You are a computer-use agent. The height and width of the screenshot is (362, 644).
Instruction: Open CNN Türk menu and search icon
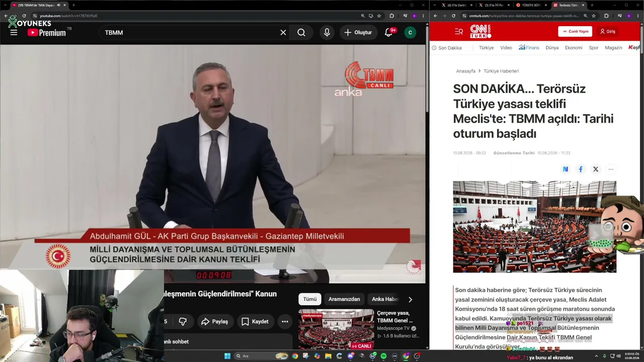(x=459, y=32)
